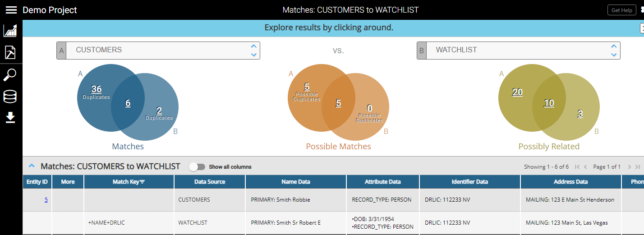Click the Data Source column header

tap(210, 182)
